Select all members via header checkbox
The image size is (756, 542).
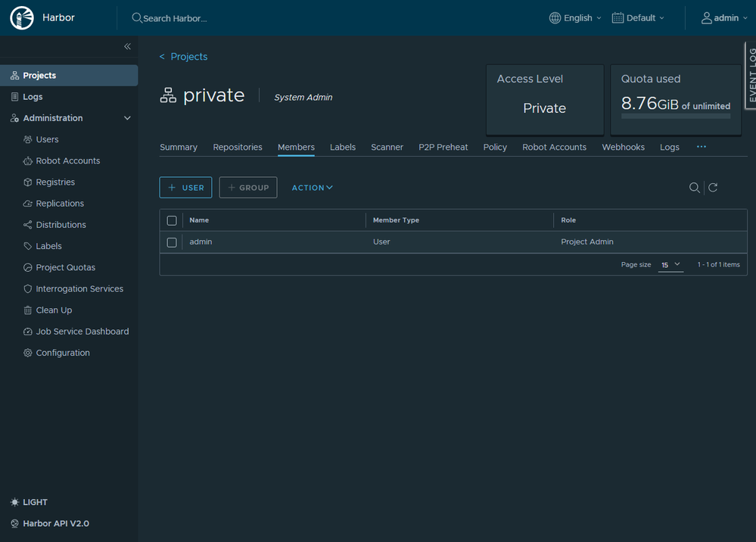pos(172,220)
